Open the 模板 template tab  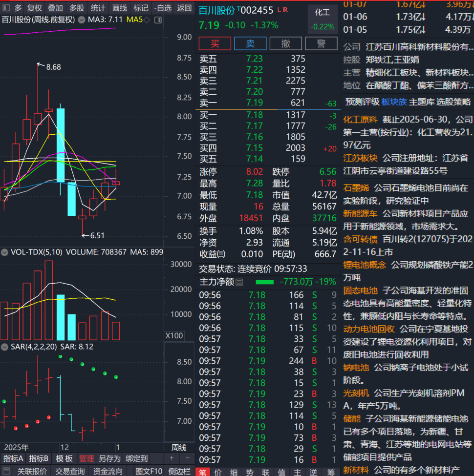coord(64,458)
